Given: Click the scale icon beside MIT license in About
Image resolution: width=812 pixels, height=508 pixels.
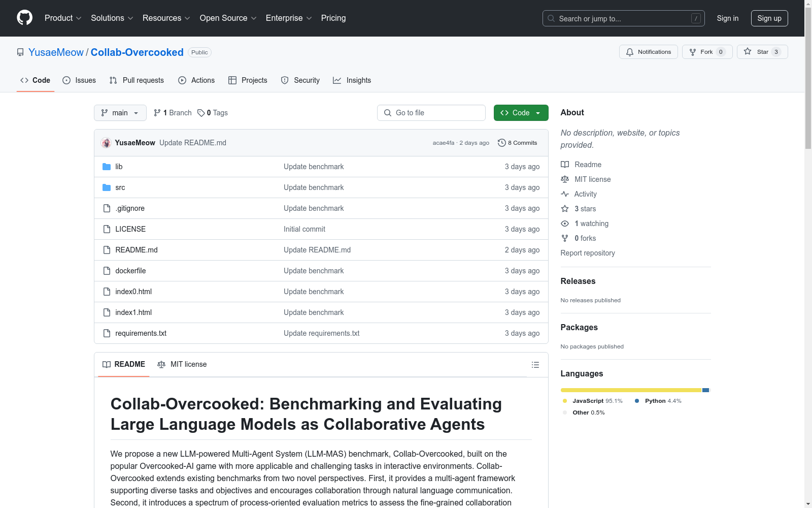Looking at the screenshot, I should pyautogui.click(x=565, y=179).
